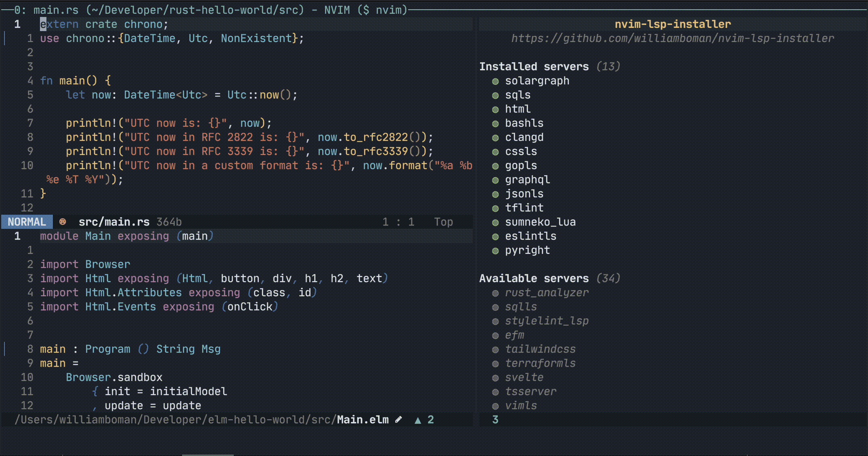
Task: Select the bashls installed server
Action: pos(524,123)
